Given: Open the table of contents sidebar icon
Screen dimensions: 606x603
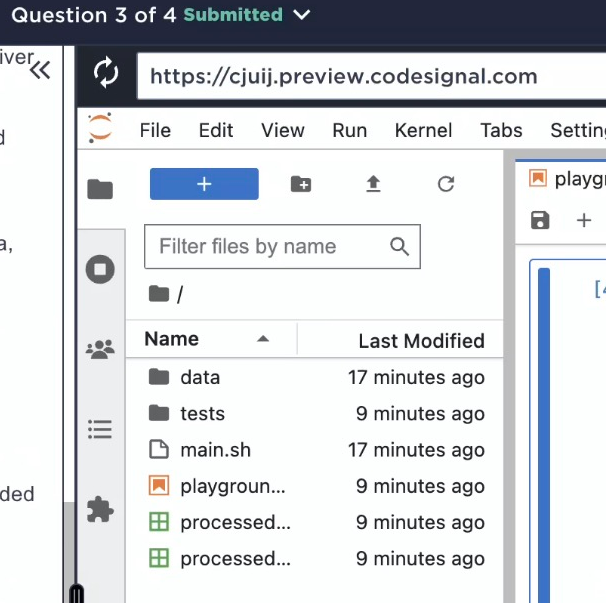Looking at the screenshot, I should 100,429.
